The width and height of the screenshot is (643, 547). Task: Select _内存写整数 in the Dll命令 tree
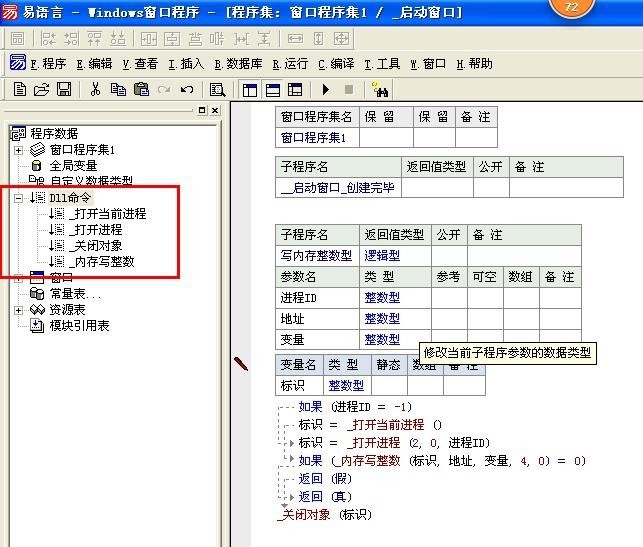[101, 262]
